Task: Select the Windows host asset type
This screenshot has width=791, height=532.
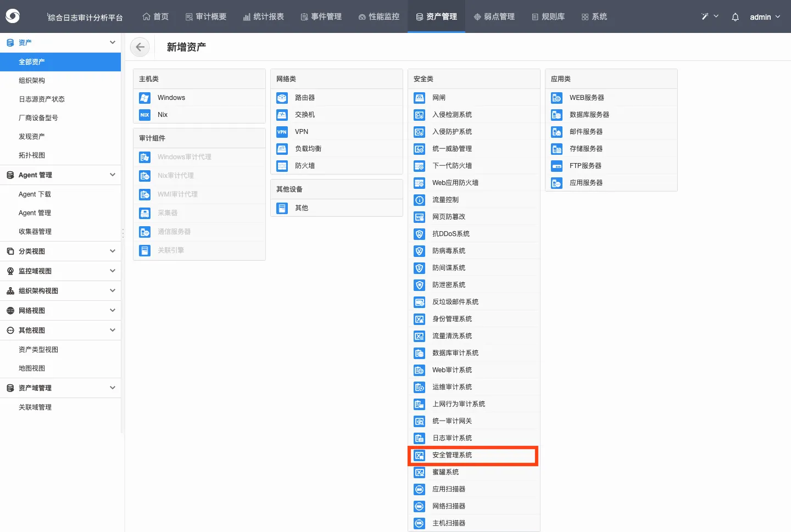Action: tap(171, 97)
